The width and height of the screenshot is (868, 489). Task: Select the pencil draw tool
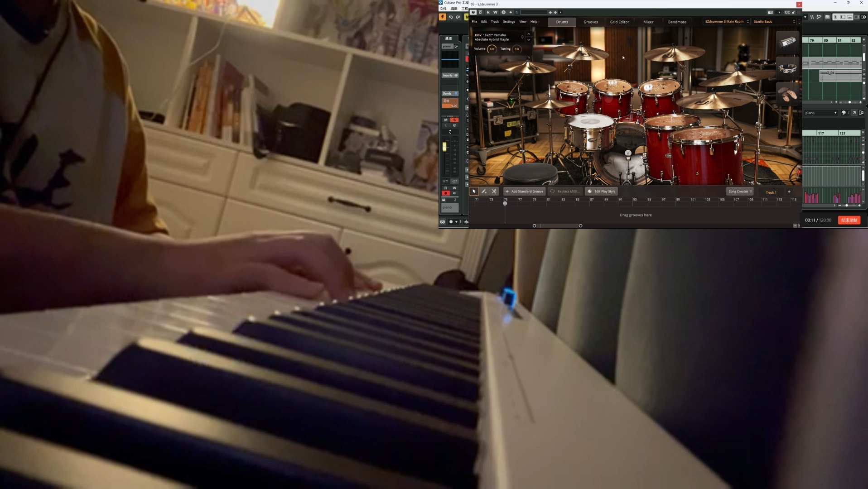tap(484, 192)
